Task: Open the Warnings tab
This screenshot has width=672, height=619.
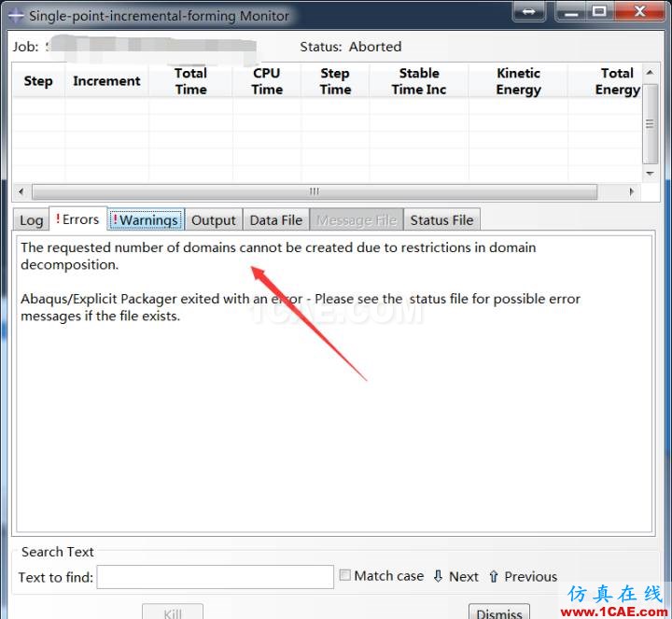Action: pos(147,220)
